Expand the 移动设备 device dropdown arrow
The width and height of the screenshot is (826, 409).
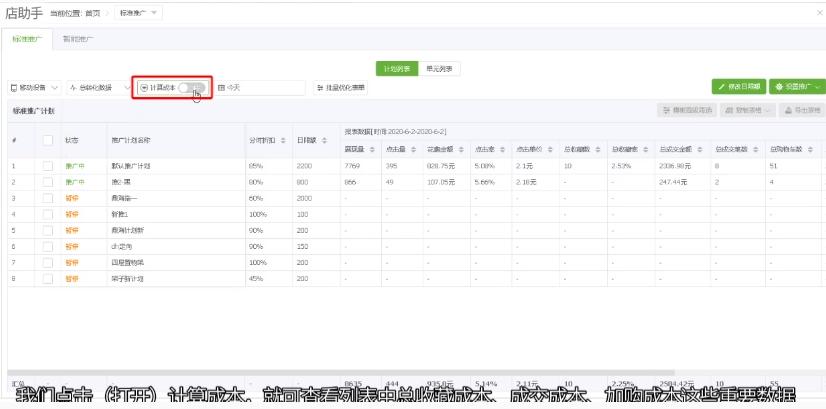pyautogui.click(x=55, y=87)
